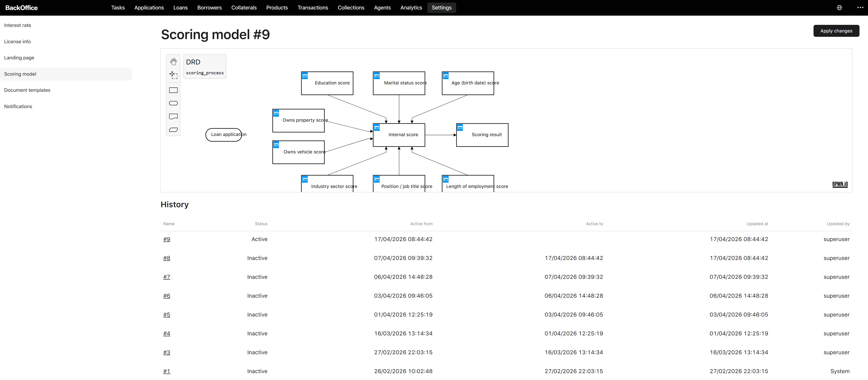868x380 pixels.
Task: Open the Analytics menu item
Action: [411, 7]
